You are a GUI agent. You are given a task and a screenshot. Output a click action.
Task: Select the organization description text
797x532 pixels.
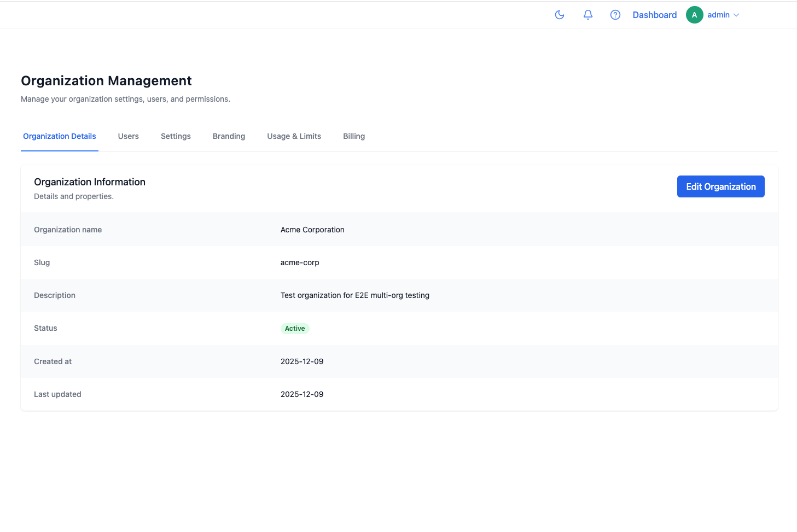point(354,295)
